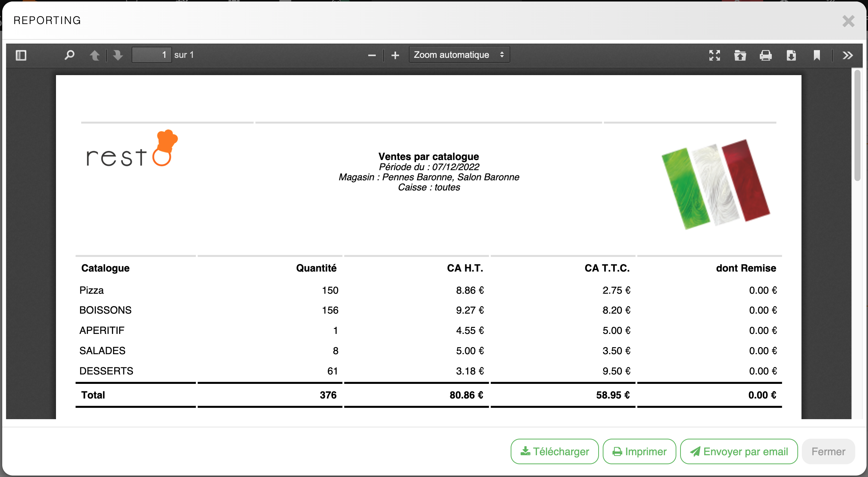Click the bookmark current view icon
This screenshot has height=477, width=868.
click(x=817, y=55)
